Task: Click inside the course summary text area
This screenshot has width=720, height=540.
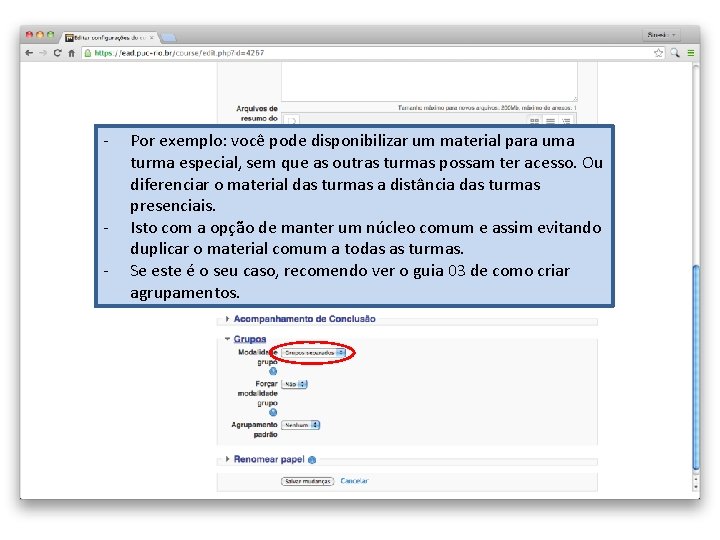Action: (429, 82)
